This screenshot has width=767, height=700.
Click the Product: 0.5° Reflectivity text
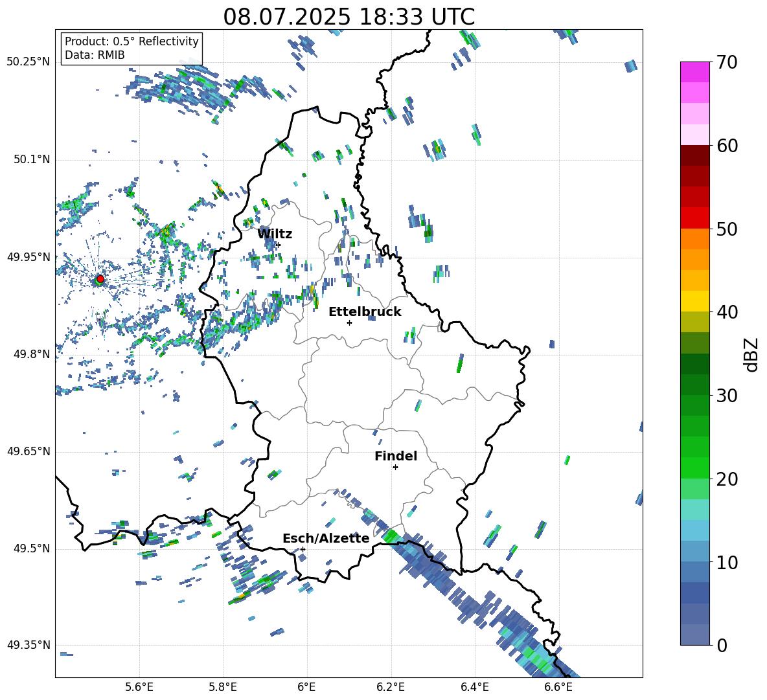[x=132, y=41]
